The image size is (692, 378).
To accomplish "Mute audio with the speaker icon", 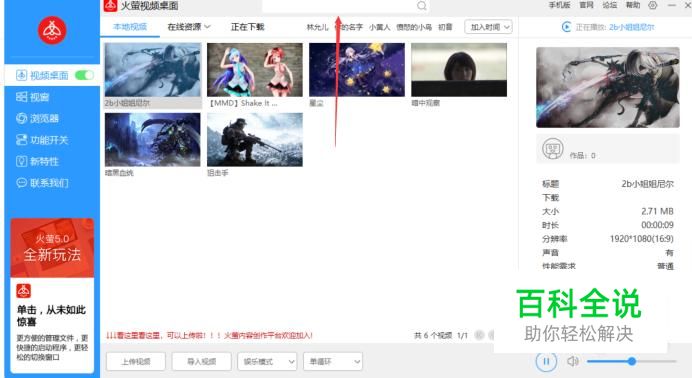I will coord(572,361).
